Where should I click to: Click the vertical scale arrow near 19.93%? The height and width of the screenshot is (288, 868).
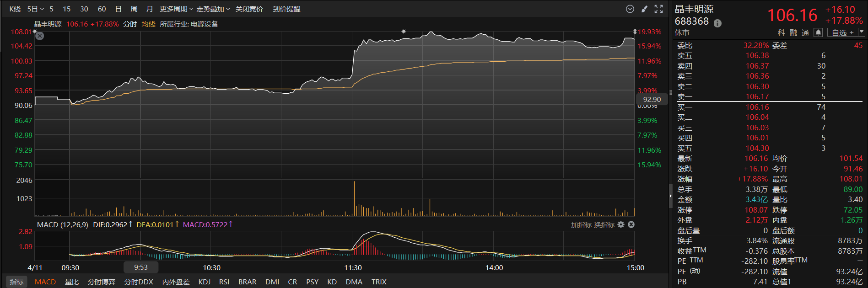click(635, 32)
